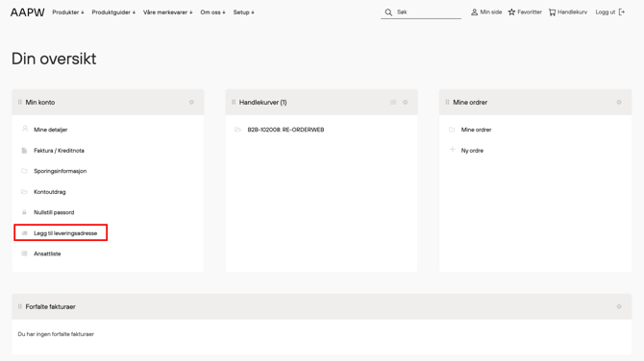Expand the Om oss menu
Screen dimensions: 644x361
[212, 12]
